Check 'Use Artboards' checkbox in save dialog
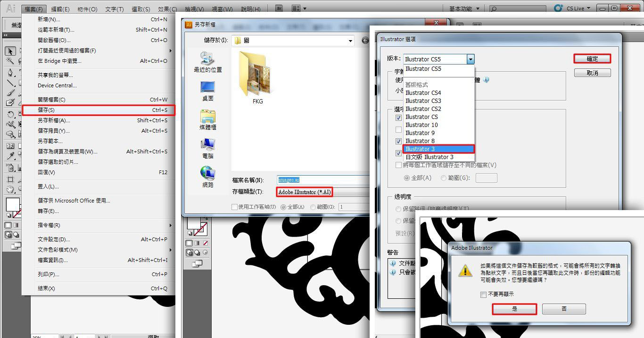Screen dimensions: 644x338 [235, 207]
